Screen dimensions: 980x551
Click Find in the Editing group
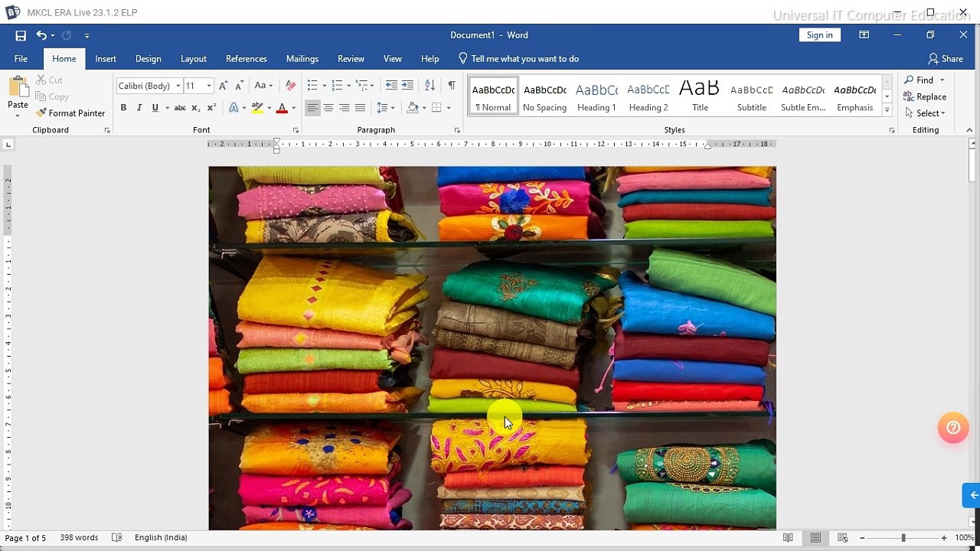[919, 80]
